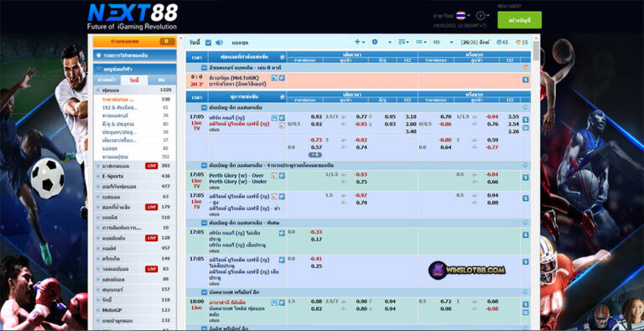This screenshot has width=644, height=331.
Task: Open the plus sign dropdown in toolbar
Action: [x=360, y=42]
